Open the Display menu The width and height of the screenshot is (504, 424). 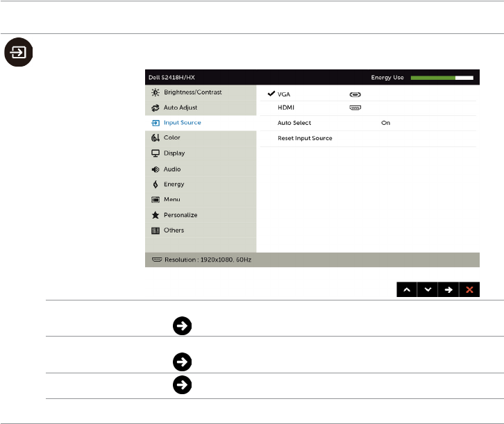(201, 153)
